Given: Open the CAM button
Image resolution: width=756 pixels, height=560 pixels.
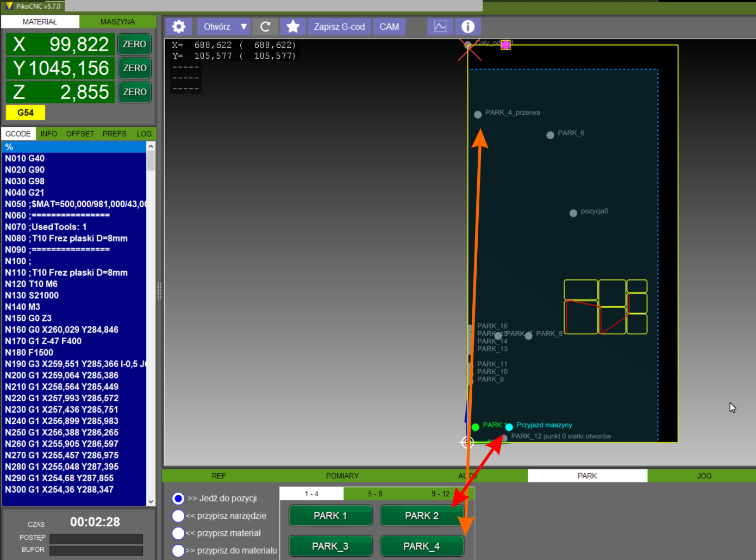Looking at the screenshot, I should tap(389, 27).
